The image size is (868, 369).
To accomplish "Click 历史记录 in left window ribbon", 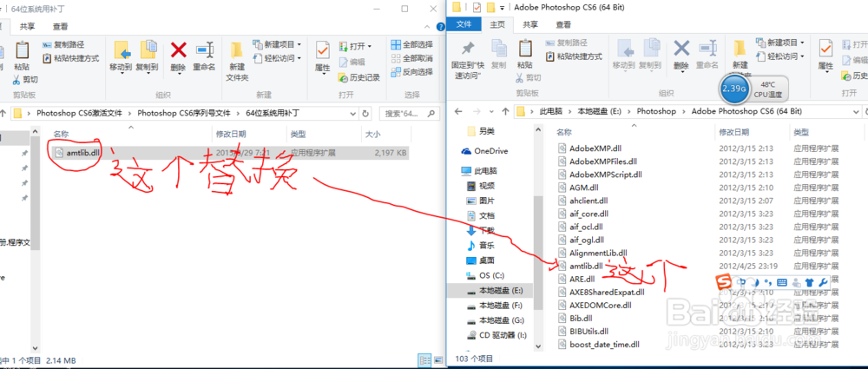I will click(359, 77).
